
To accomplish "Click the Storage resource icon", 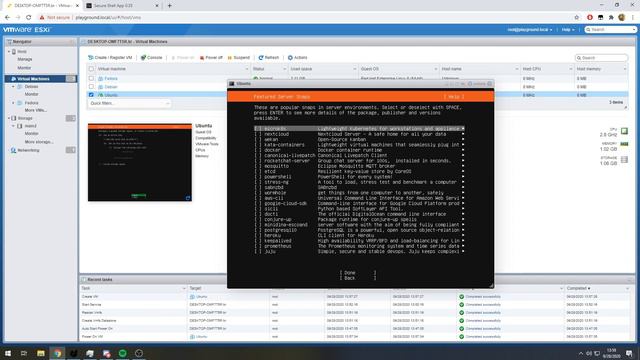I will [624, 160].
